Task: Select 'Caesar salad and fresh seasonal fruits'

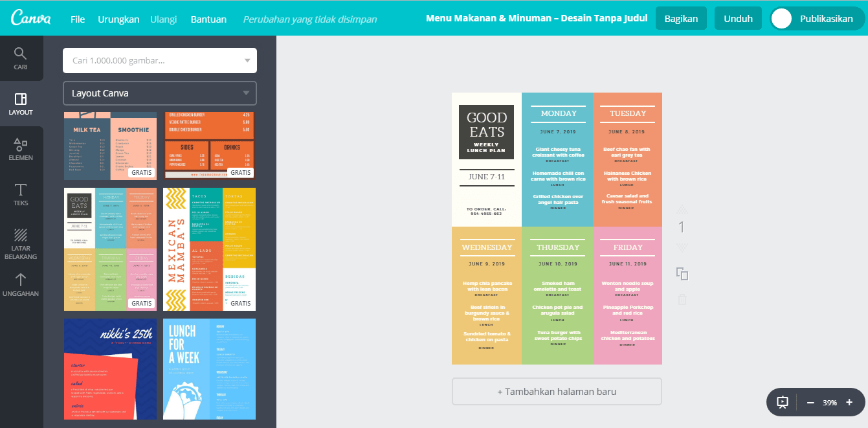Action: click(627, 199)
